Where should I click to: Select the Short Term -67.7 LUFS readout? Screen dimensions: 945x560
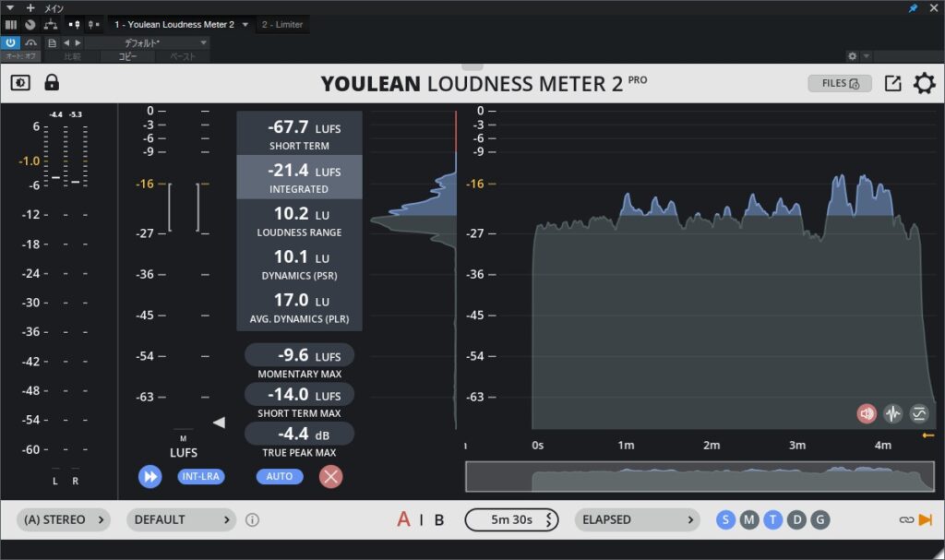(300, 133)
